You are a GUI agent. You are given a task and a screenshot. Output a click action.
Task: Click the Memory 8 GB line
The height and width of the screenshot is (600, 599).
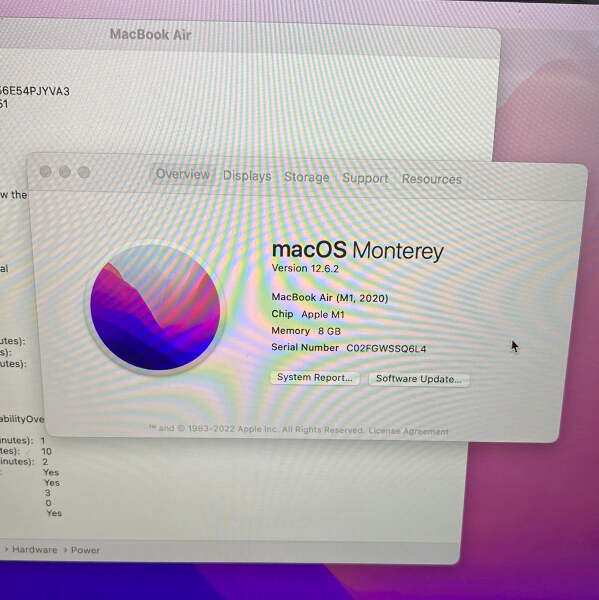point(306,331)
